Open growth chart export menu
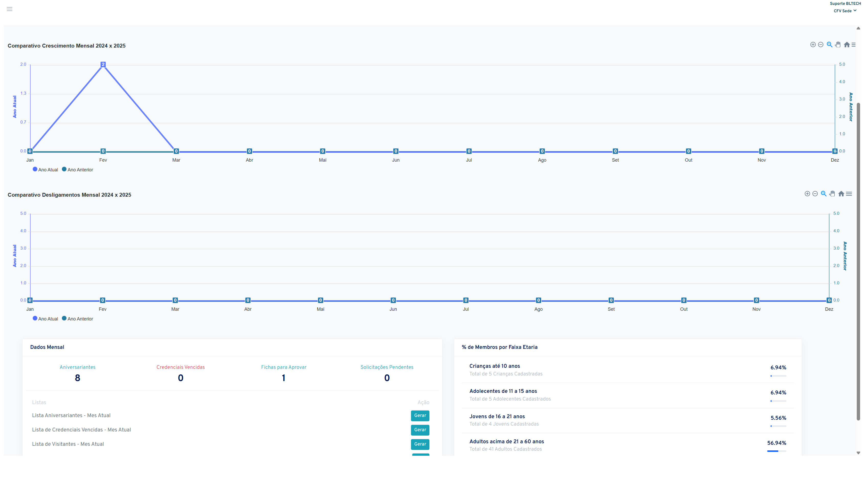 click(853, 45)
